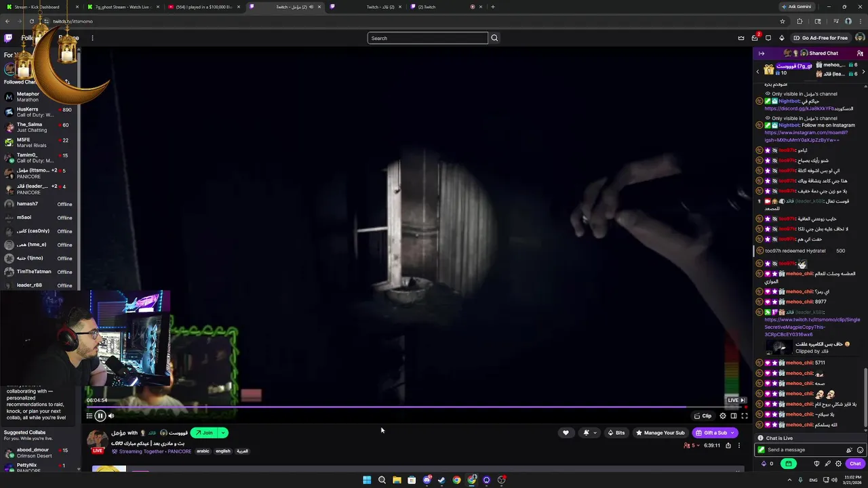Select the 'arabic' stream tag
The height and width of the screenshot is (488, 868).
click(x=203, y=451)
